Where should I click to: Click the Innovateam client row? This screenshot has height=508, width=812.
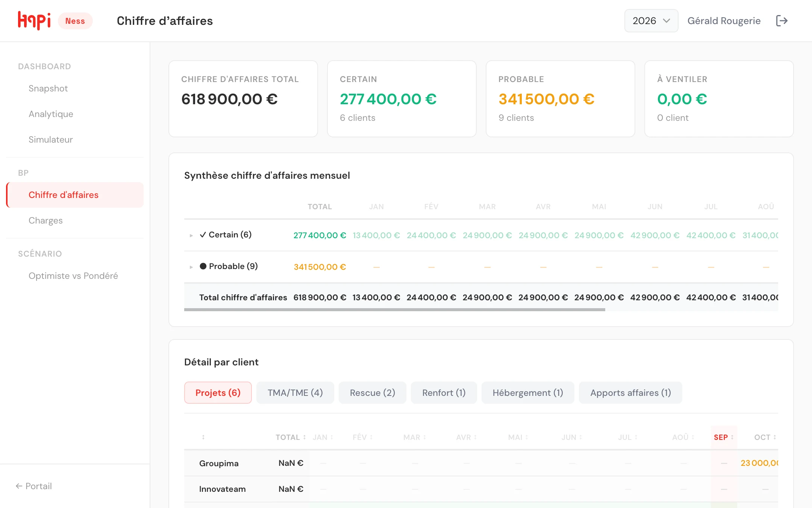(x=481, y=489)
